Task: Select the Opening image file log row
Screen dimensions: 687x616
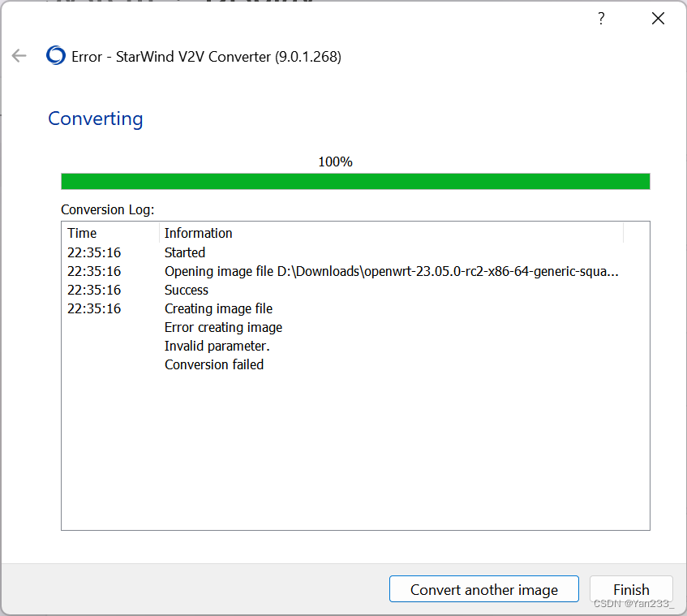Action: click(x=355, y=271)
